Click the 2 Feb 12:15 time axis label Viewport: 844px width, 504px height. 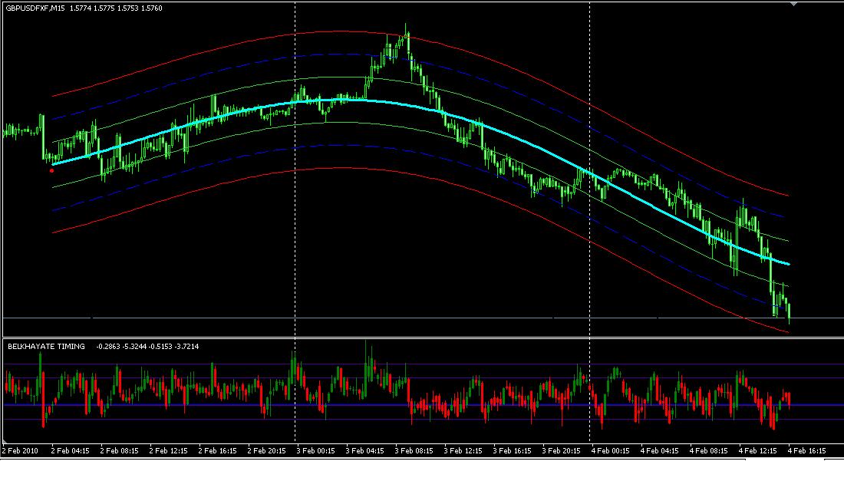(168, 451)
